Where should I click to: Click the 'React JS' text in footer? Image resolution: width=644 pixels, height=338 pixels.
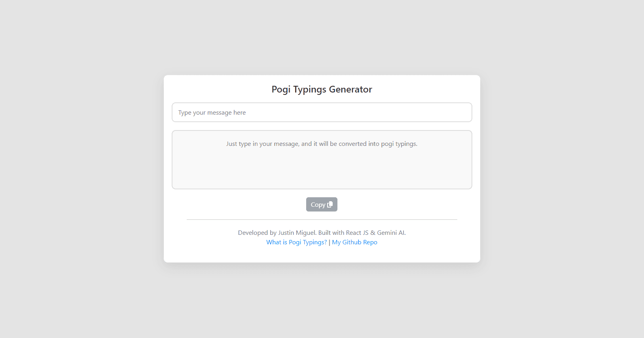[357, 233]
